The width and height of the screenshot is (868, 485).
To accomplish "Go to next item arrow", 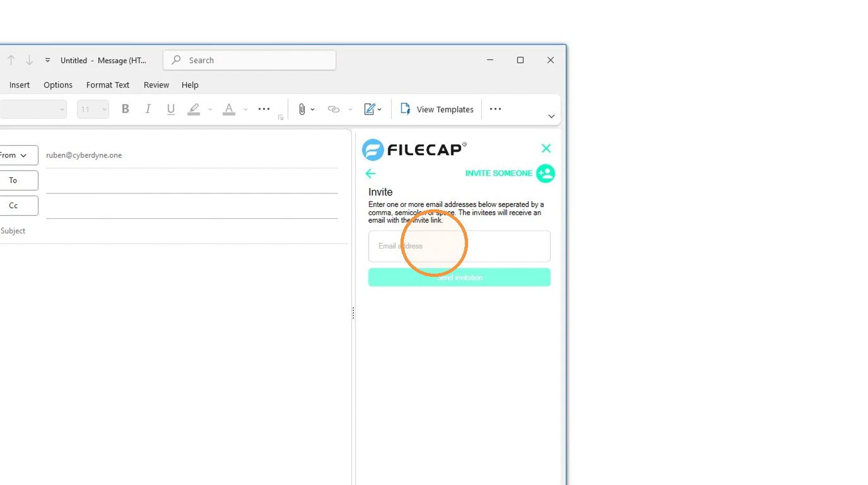I will point(29,61).
